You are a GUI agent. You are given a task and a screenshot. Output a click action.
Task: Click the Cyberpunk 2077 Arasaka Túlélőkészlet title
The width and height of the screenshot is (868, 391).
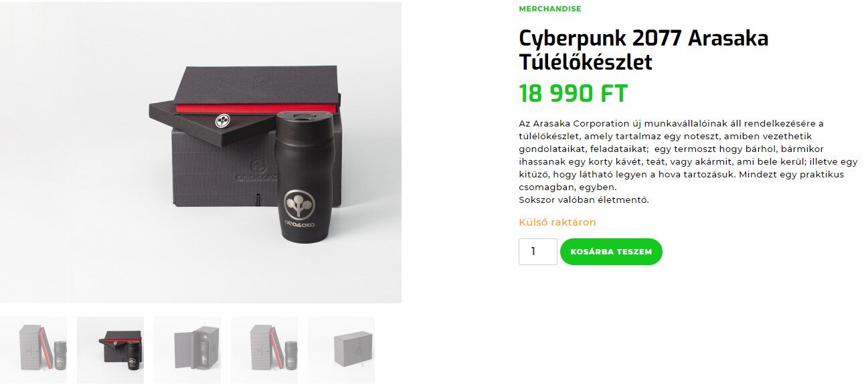click(x=643, y=50)
